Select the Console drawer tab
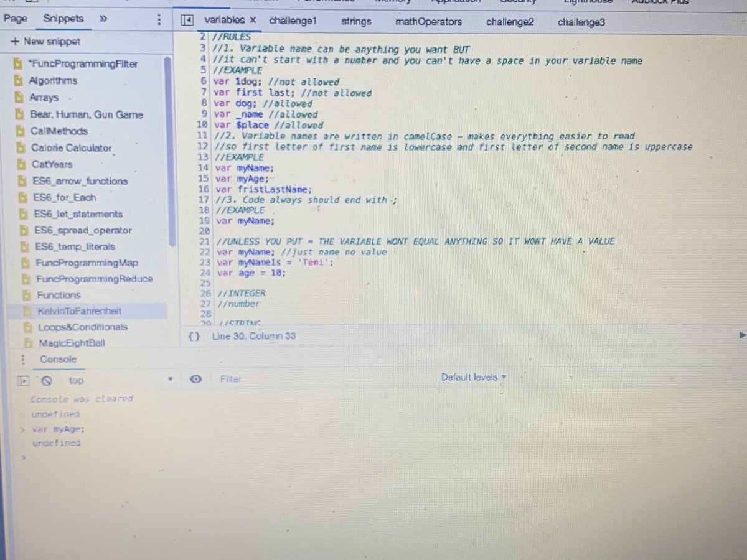The image size is (747, 560). (59, 359)
